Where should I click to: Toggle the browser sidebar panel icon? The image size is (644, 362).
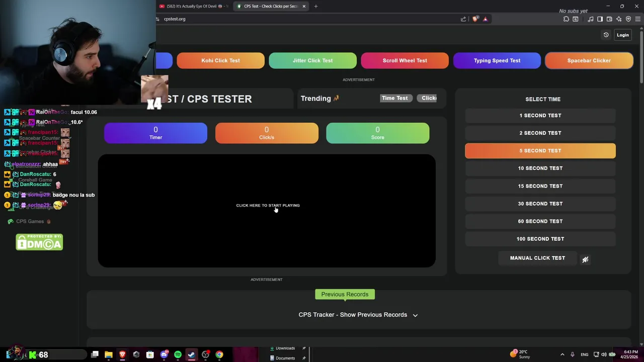pos(600,19)
